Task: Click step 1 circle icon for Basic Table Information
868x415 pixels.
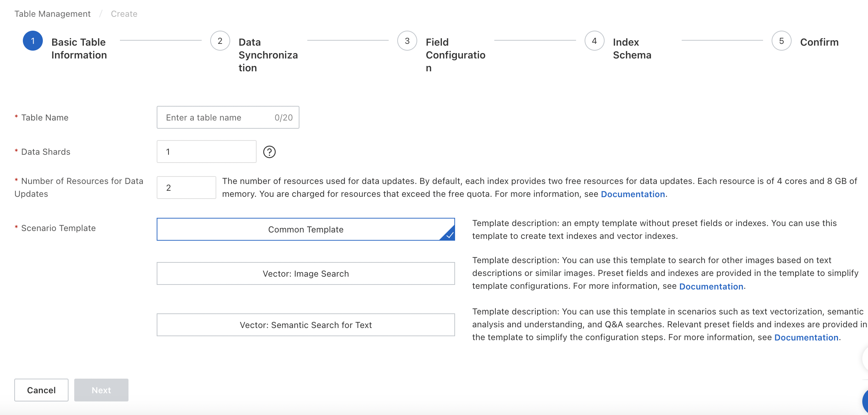Action: [33, 41]
